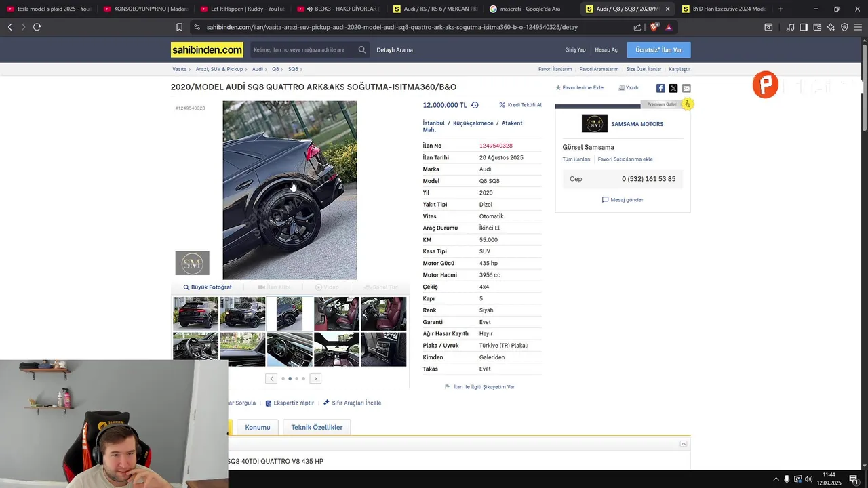Click the Ücretsiz İlan Ver button
The height and width of the screenshot is (488, 868).
pos(658,49)
